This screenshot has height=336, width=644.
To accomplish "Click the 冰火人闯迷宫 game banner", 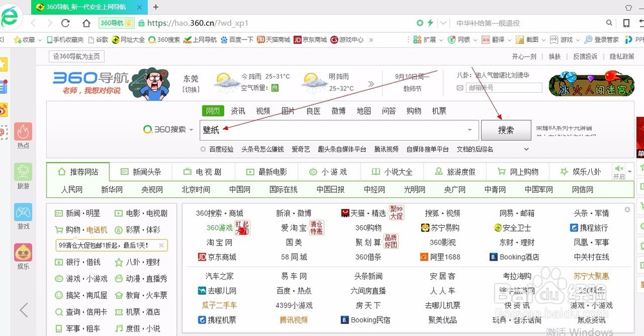I will coord(591,83).
